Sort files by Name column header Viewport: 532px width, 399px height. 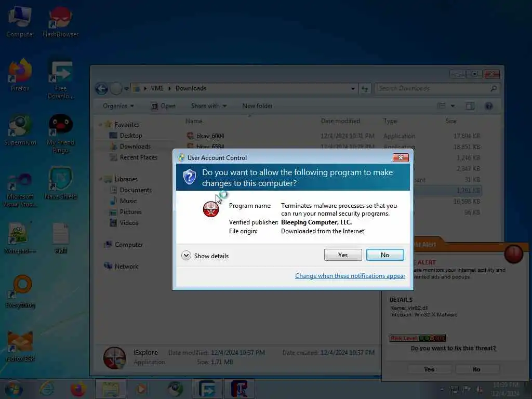194,121
